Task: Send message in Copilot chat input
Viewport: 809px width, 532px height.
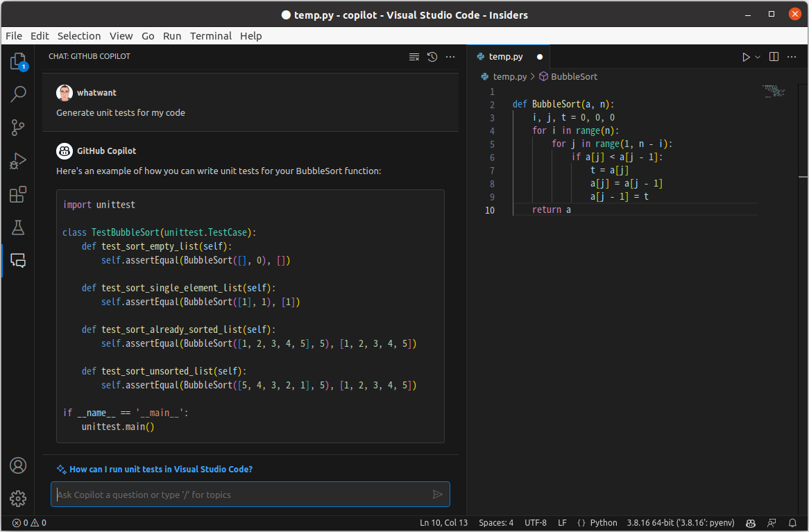Action: click(x=438, y=495)
